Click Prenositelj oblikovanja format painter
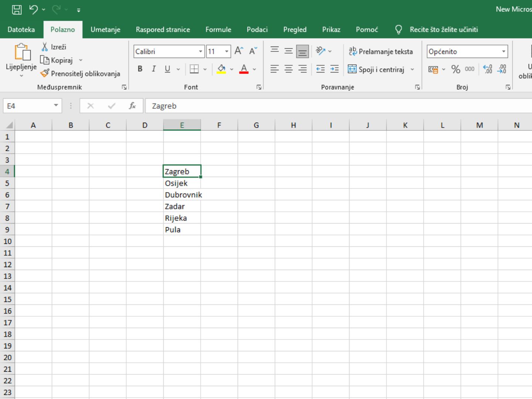The image size is (532, 399). pyautogui.click(x=81, y=74)
